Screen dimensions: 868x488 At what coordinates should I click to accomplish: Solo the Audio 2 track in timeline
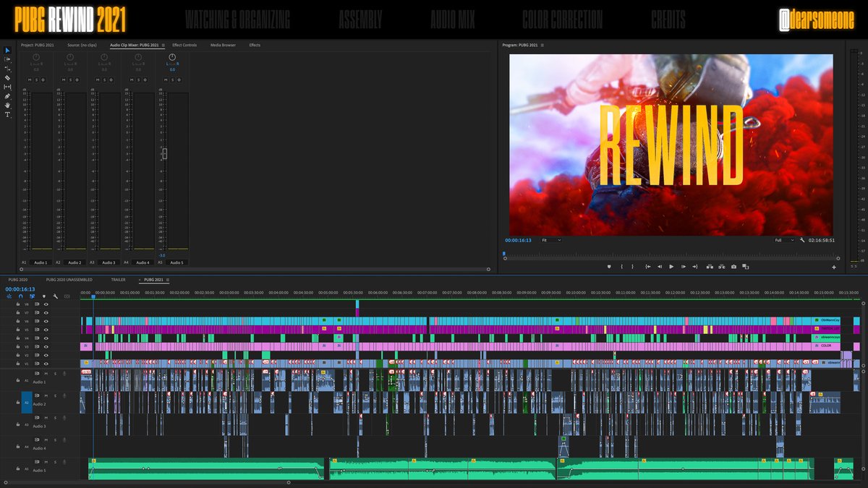click(x=55, y=395)
